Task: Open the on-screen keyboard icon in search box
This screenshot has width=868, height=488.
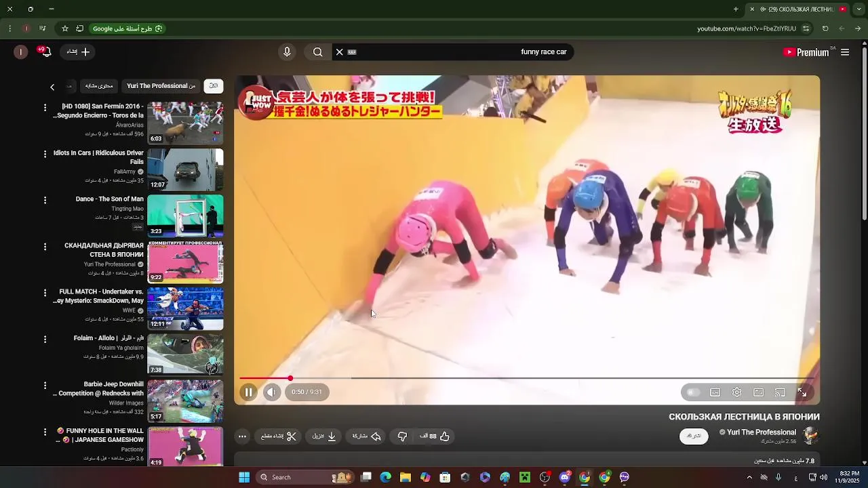Action: 352,52
